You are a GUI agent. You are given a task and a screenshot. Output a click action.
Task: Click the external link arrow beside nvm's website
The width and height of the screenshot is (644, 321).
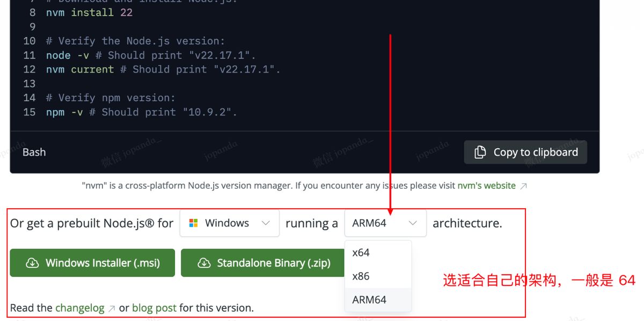523,186
